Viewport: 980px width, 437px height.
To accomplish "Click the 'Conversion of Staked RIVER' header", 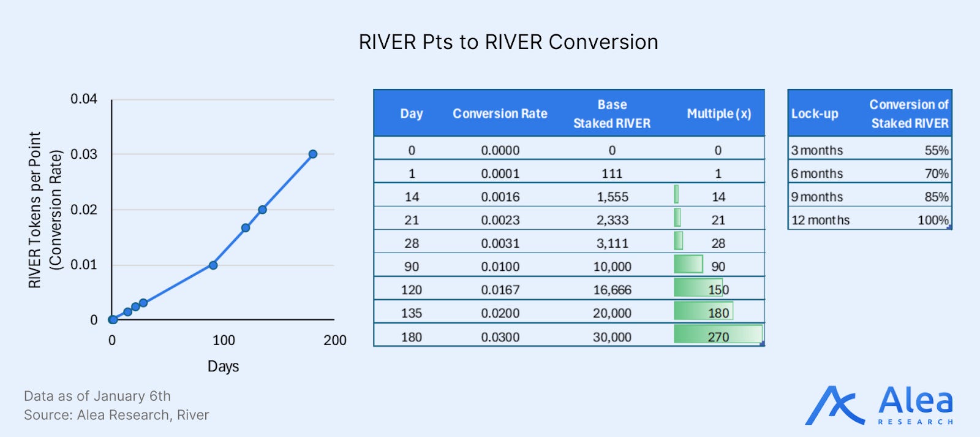I will coord(909,114).
